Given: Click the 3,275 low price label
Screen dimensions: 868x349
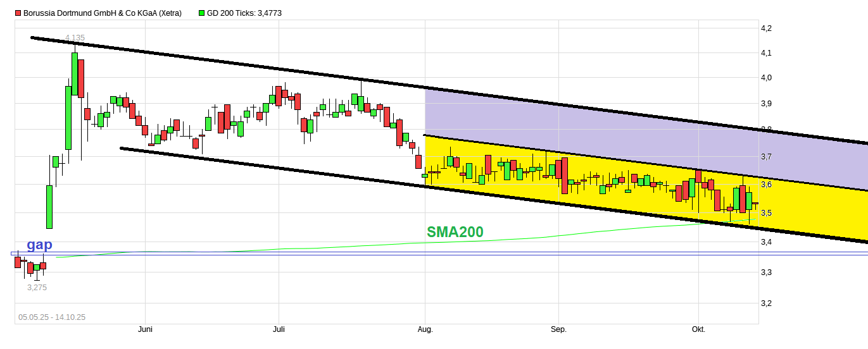Looking at the screenshot, I should click(37, 287).
